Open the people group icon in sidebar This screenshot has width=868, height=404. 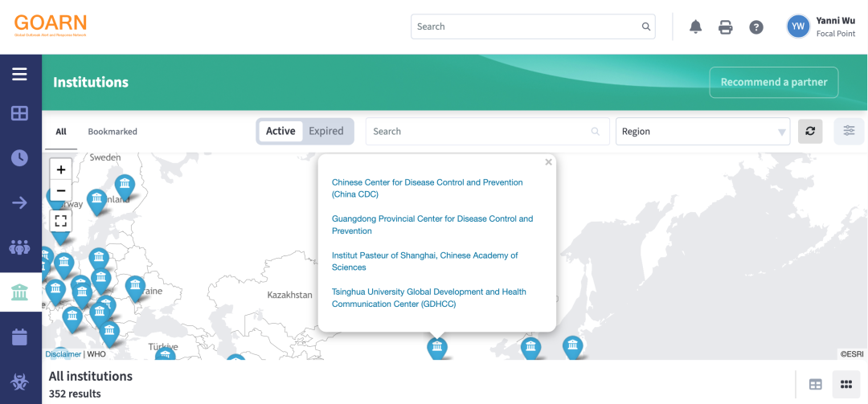coord(19,247)
